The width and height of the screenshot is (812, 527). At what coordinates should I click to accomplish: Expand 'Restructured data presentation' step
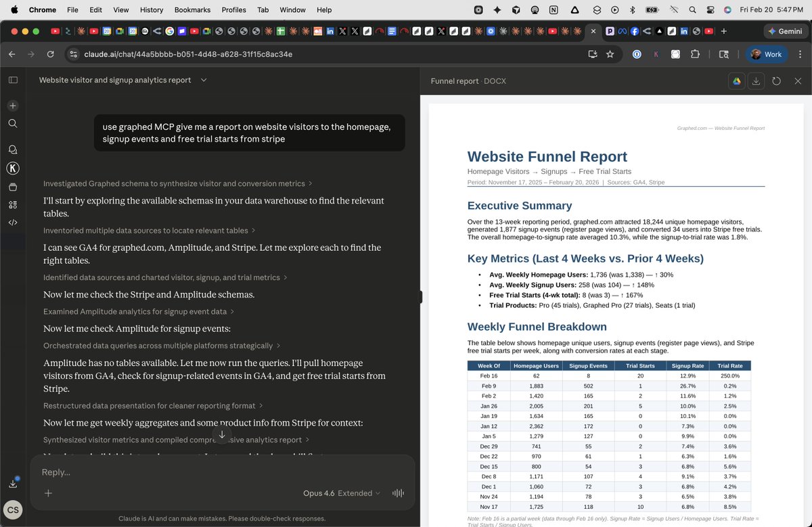[x=153, y=406]
